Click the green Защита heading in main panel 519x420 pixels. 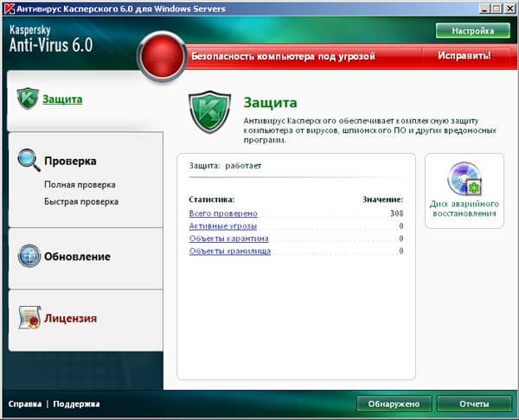coord(270,103)
